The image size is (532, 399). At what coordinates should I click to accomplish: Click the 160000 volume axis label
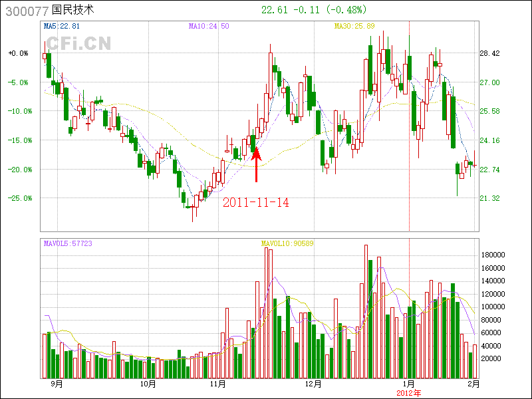tap(493, 268)
